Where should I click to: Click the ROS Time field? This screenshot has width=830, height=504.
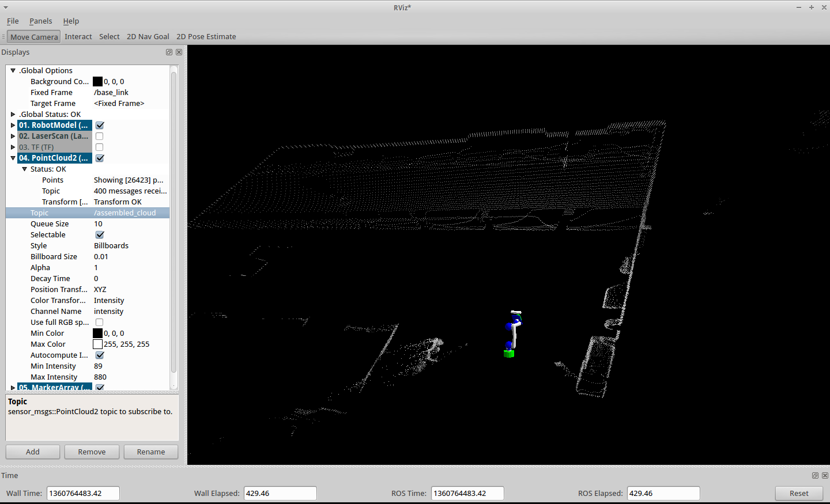click(467, 493)
